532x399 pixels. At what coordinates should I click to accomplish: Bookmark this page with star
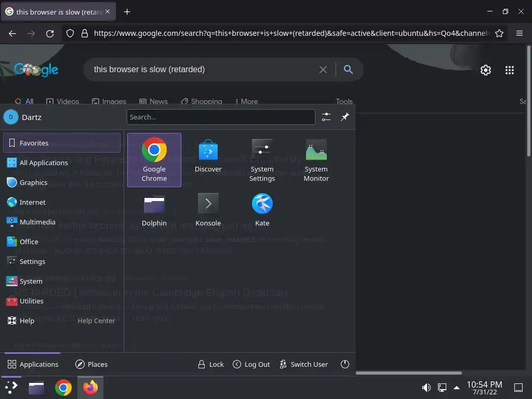click(x=499, y=33)
